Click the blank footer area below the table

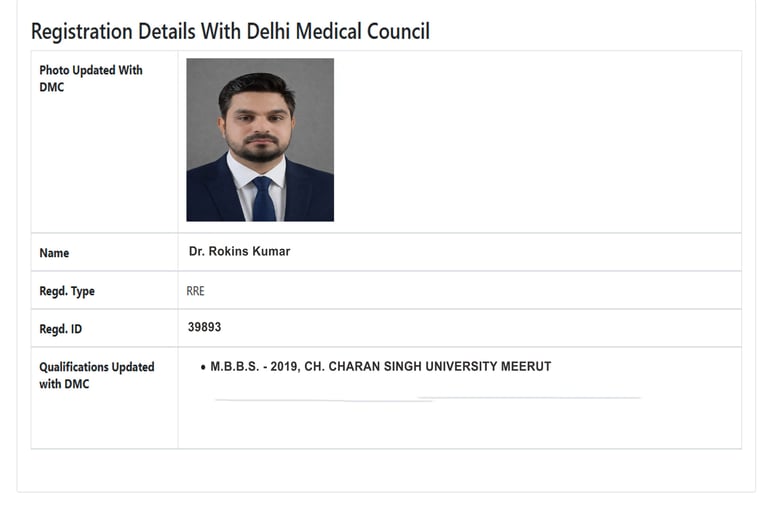[x=385, y=470]
